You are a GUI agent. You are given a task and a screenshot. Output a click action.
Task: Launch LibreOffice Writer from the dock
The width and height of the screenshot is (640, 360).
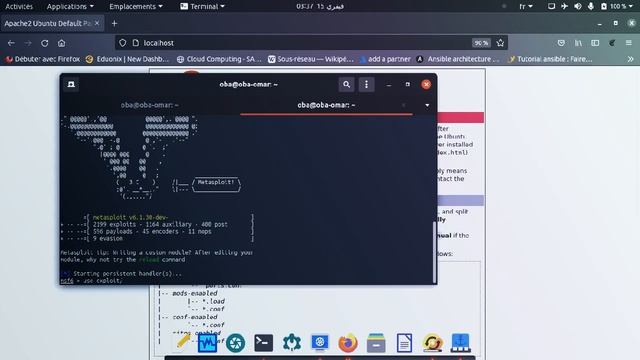coord(404,343)
